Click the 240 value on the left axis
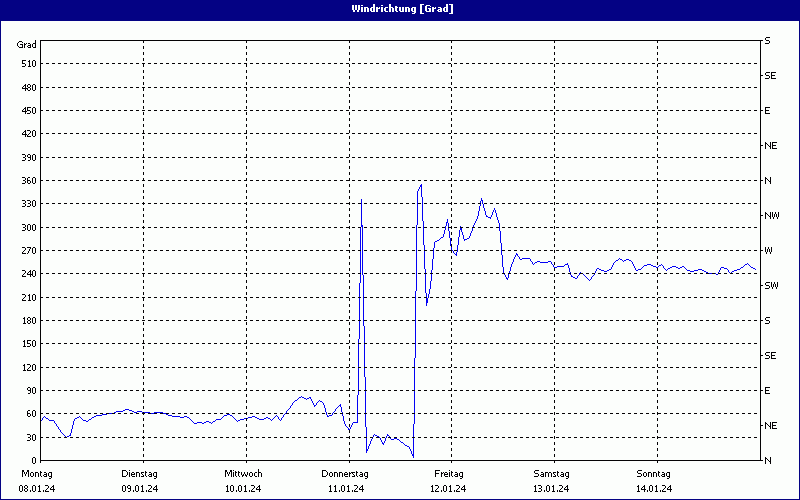 (27, 274)
